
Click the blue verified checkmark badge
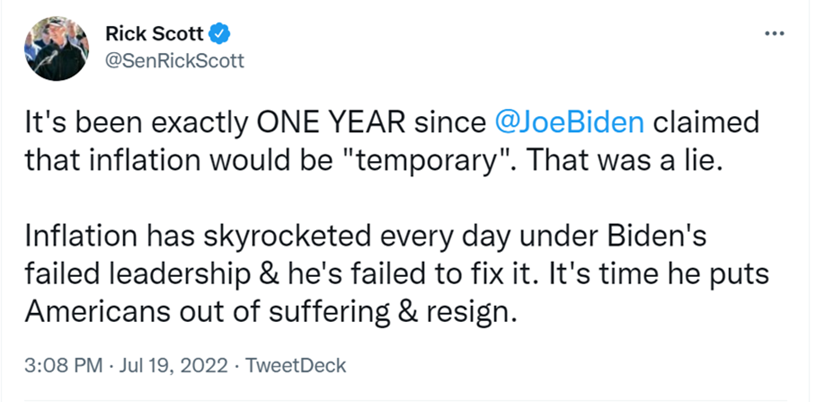tap(219, 34)
